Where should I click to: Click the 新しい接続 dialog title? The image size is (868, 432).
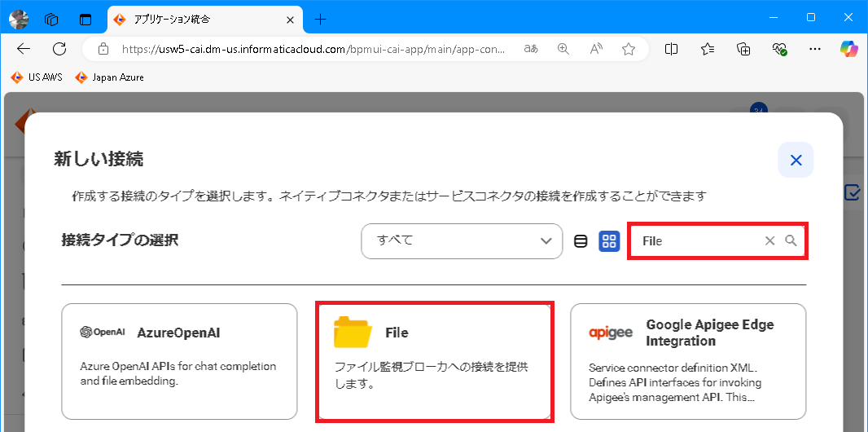click(99, 160)
